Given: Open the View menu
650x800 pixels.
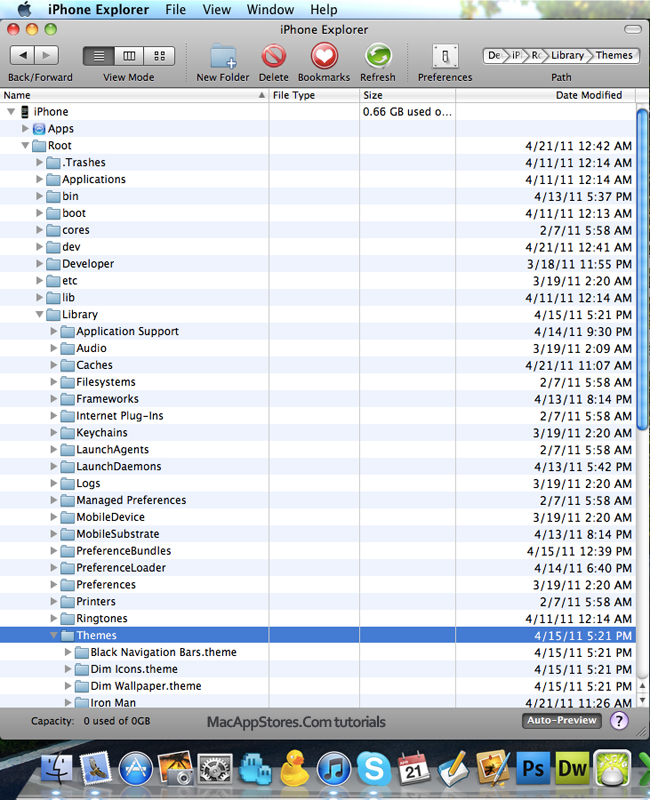Looking at the screenshot, I should pos(216,10).
